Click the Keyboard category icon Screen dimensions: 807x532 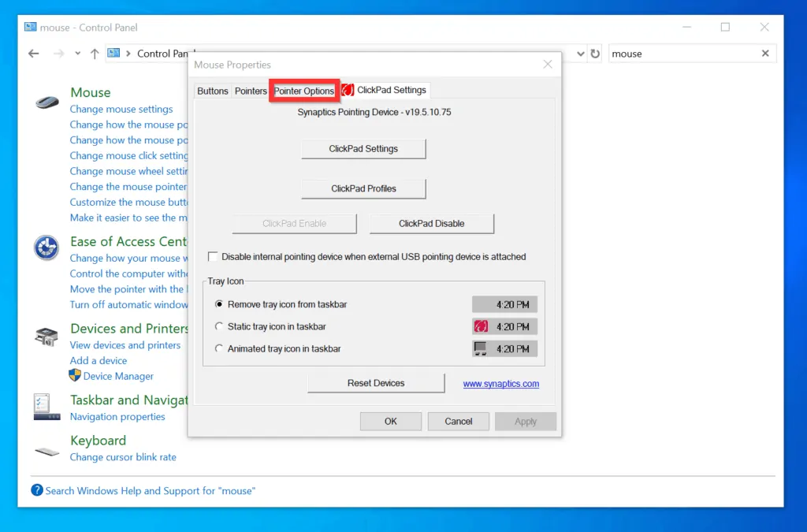tap(47, 451)
